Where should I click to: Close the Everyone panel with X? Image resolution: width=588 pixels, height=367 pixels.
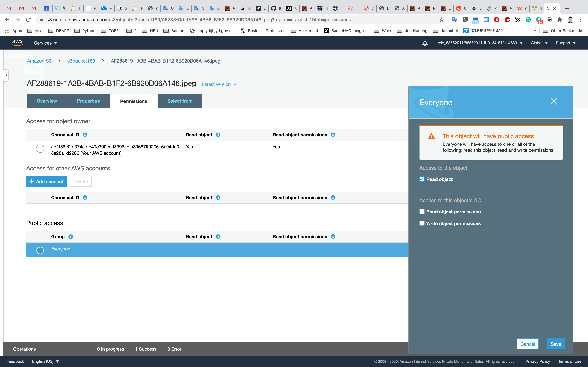554,101
